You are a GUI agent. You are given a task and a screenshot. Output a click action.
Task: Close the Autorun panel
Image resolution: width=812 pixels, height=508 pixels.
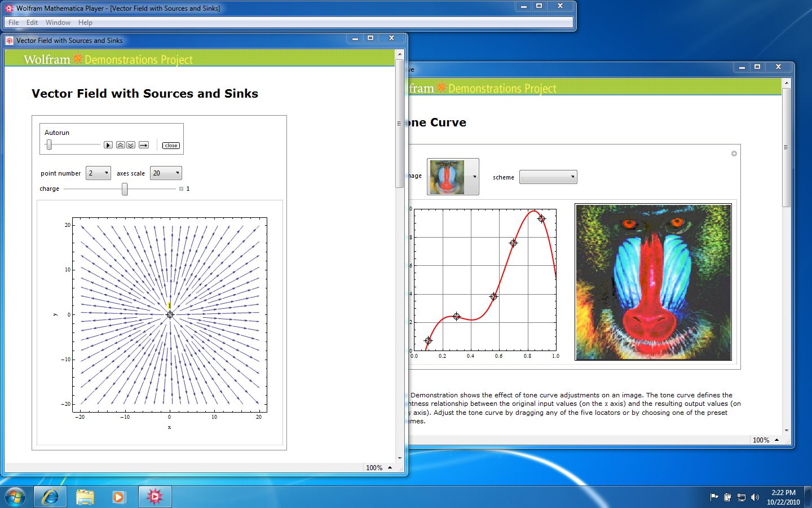pos(171,146)
